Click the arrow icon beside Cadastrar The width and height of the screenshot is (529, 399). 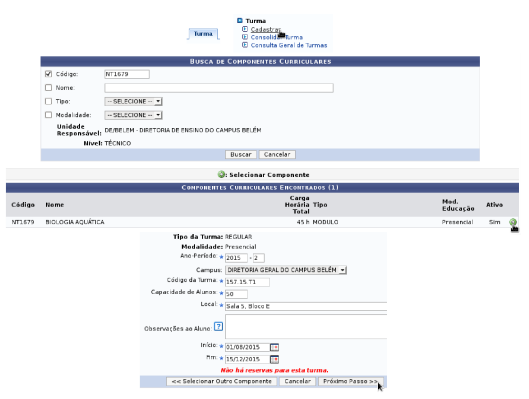pyautogui.click(x=245, y=29)
